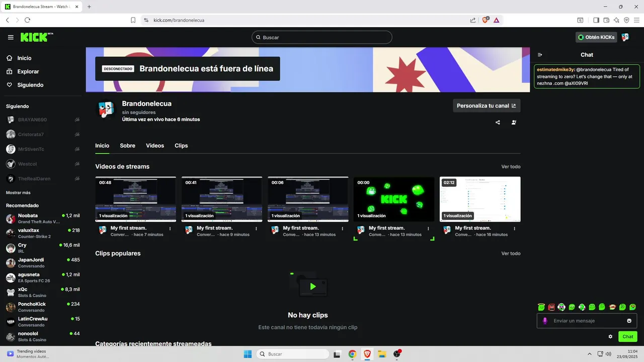The image size is (644, 362).
Task: Show hidden system tray icons
Action: click(590, 354)
